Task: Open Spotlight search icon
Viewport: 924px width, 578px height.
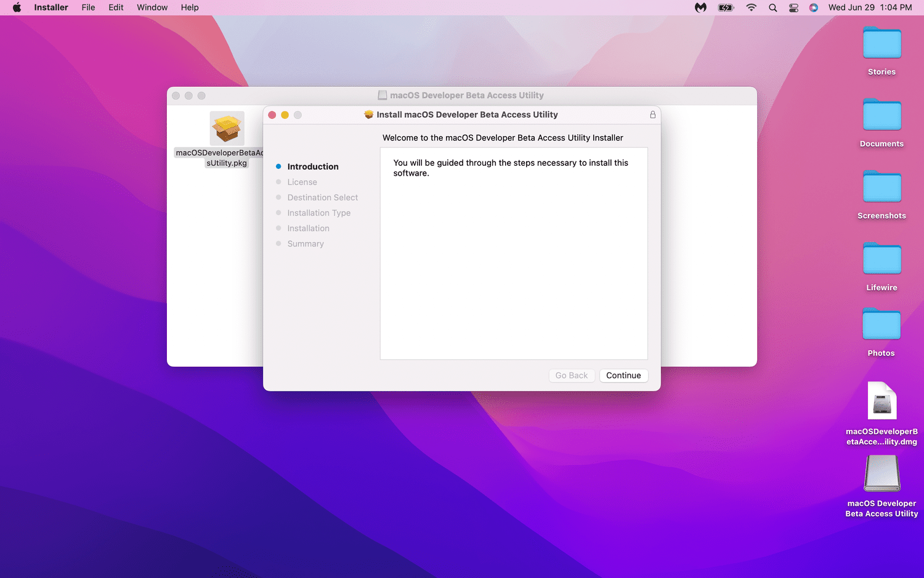Action: pyautogui.click(x=772, y=7)
